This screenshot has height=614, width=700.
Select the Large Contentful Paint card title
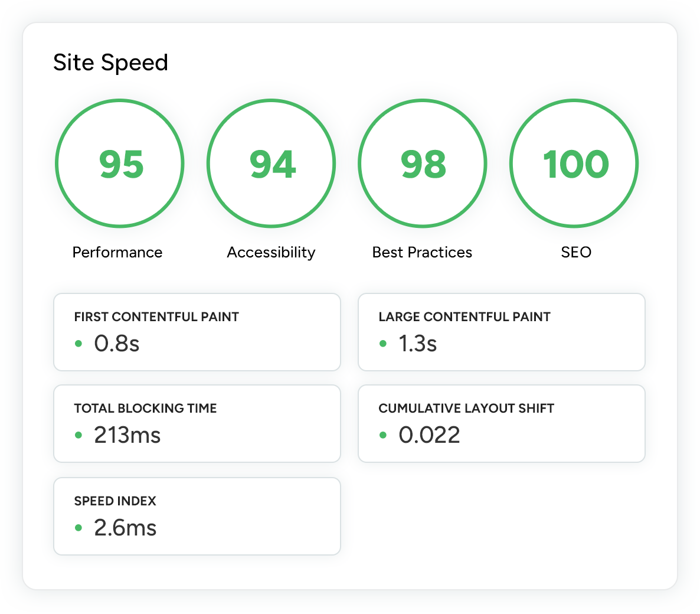464,317
